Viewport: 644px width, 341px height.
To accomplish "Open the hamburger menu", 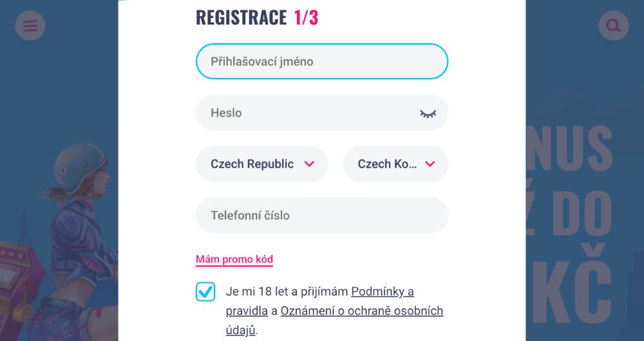I will pos(30,26).
